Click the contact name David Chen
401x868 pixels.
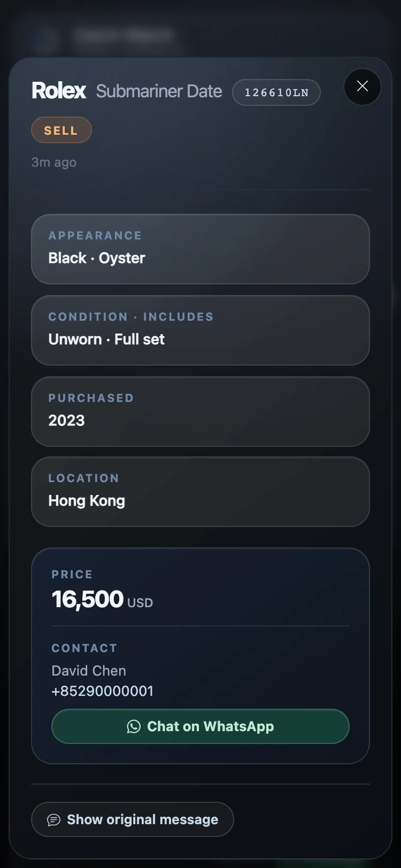coord(89,671)
